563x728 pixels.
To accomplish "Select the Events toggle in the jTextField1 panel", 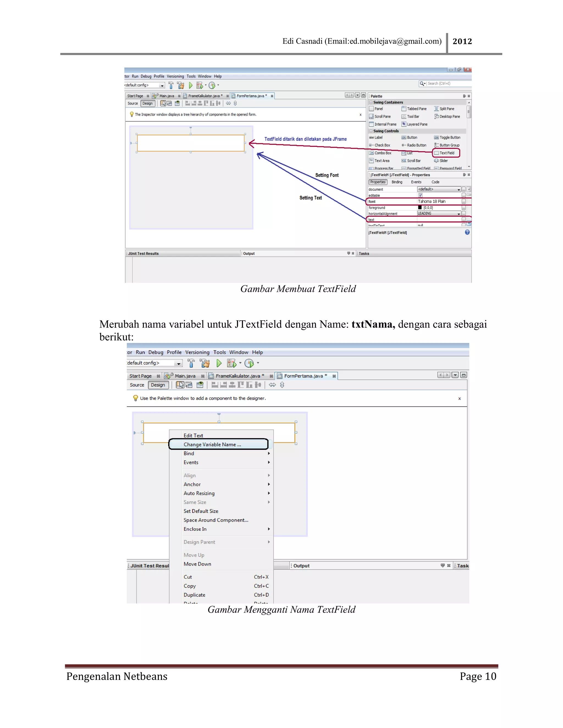I will [x=416, y=182].
